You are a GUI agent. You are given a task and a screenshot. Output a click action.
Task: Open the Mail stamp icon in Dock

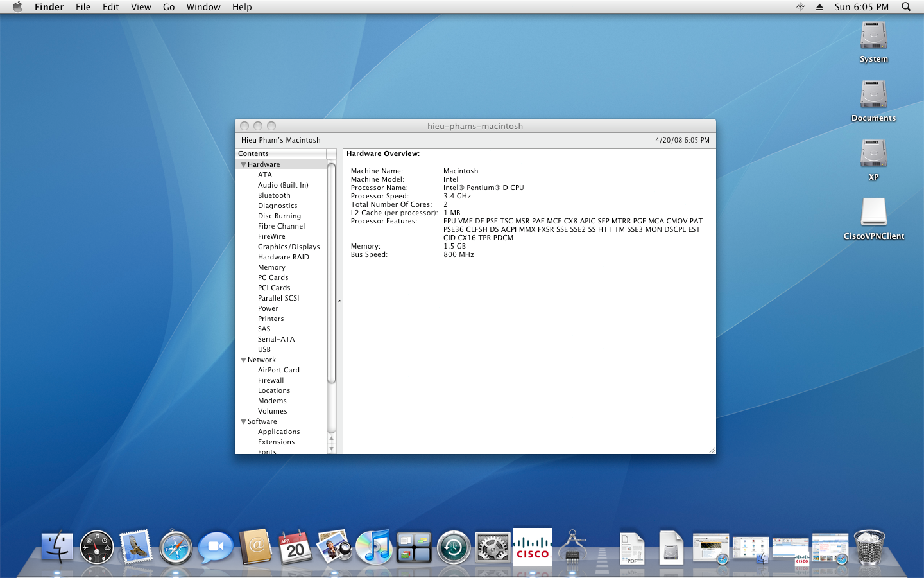point(136,547)
